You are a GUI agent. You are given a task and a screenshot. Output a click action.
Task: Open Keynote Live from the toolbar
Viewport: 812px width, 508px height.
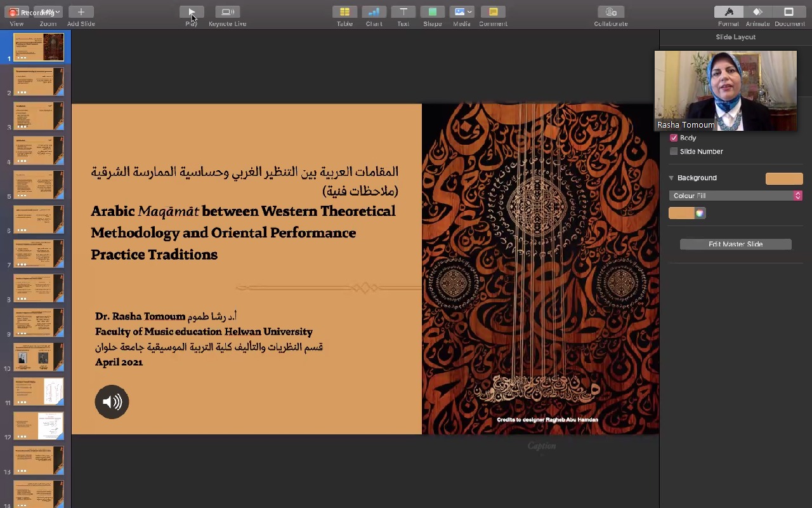pyautogui.click(x=227, y=12)
